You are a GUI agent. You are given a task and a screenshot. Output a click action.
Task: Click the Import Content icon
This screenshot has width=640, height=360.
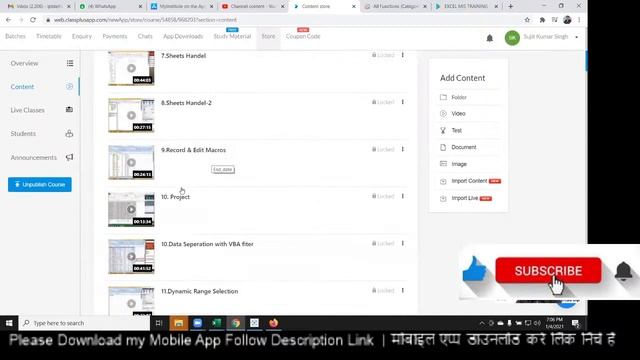pyautogui.click(x=443, y=181)
